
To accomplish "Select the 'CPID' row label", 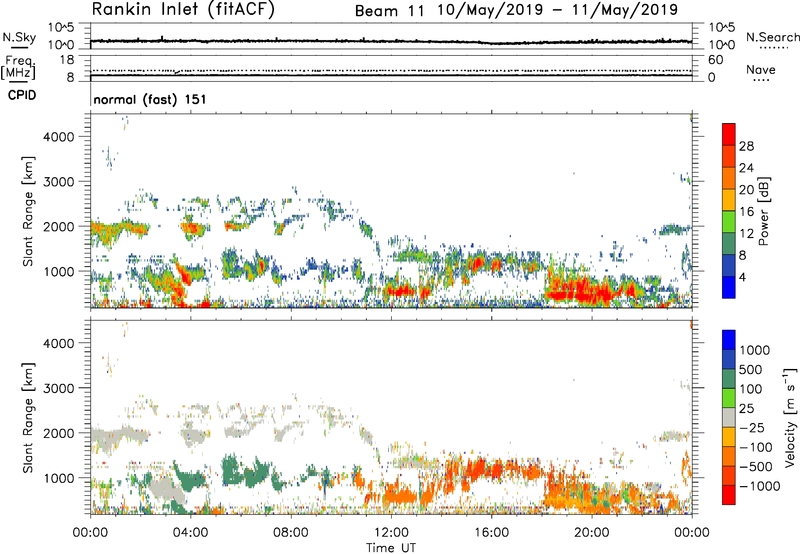I will pyautogui.click(x=22, y=95).
